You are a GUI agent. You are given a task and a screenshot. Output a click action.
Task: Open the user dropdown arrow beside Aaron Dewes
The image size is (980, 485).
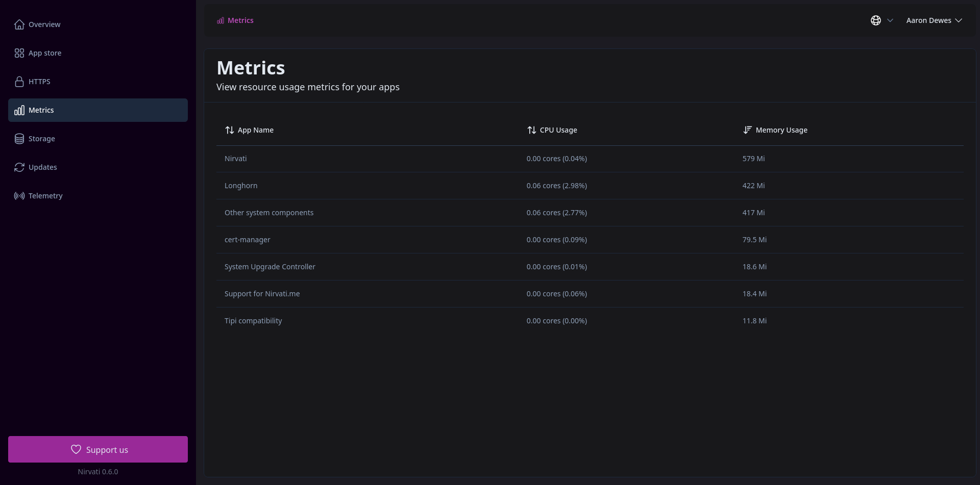click(959, 20)
